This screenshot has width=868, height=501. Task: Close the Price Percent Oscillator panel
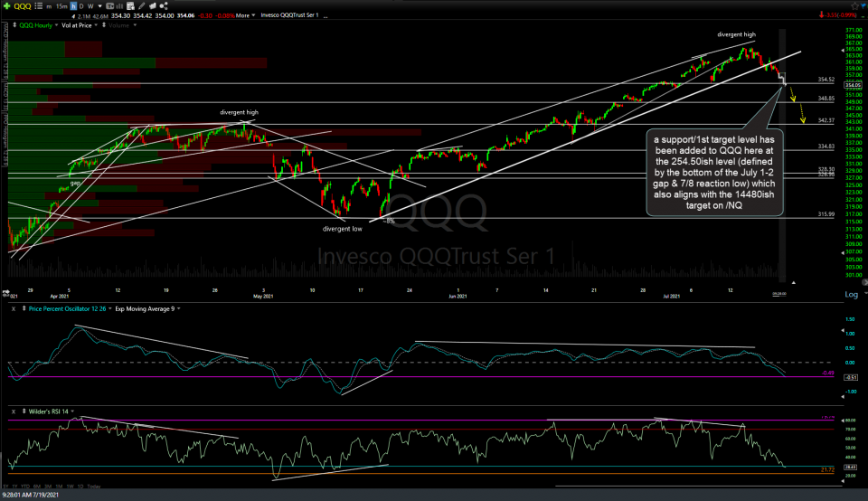14,309
